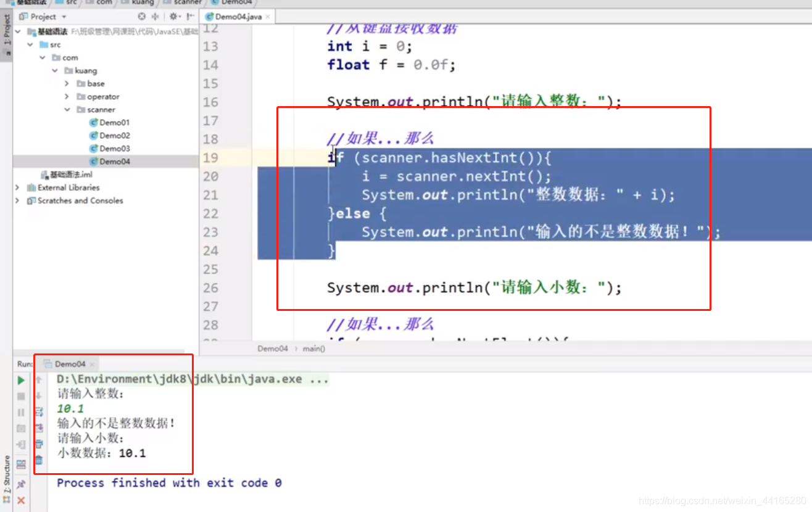
Task: Click line number 19 in the gutter
Action: click(210, 157)
